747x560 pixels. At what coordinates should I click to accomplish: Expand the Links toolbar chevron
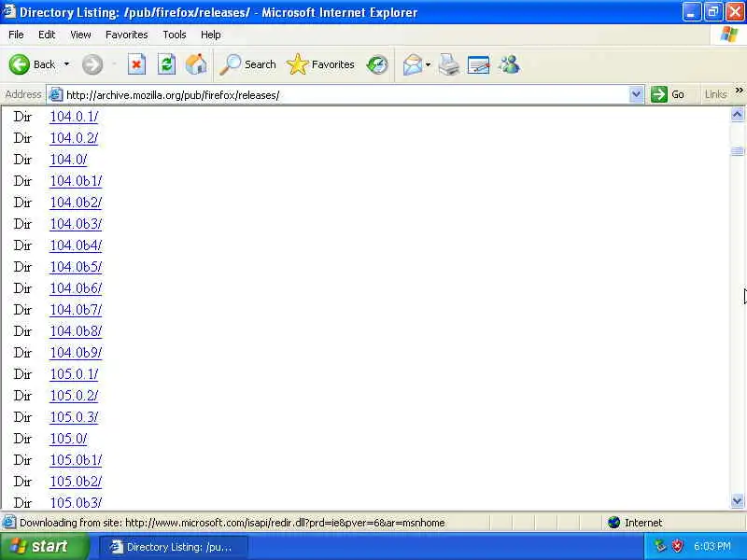739,91
